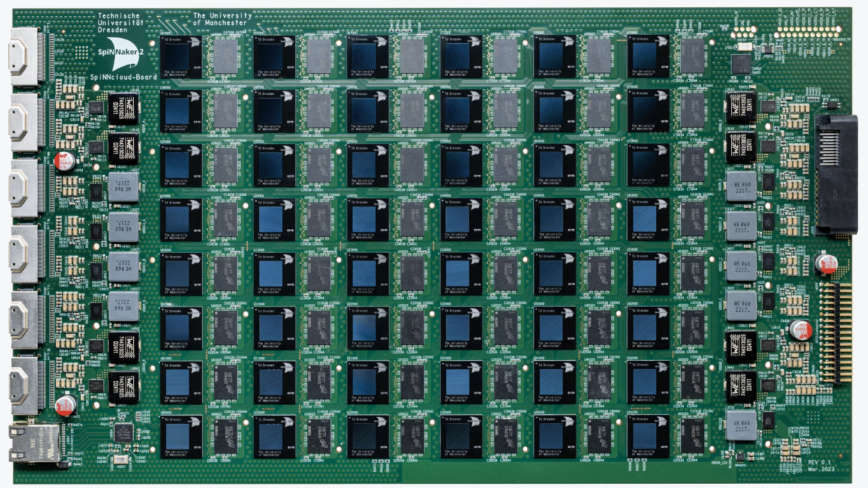The height and width of the screenshot is (488, 868).
Task: Click the "SpiNNcloud-Board" label
Action: tap(124, 77)
